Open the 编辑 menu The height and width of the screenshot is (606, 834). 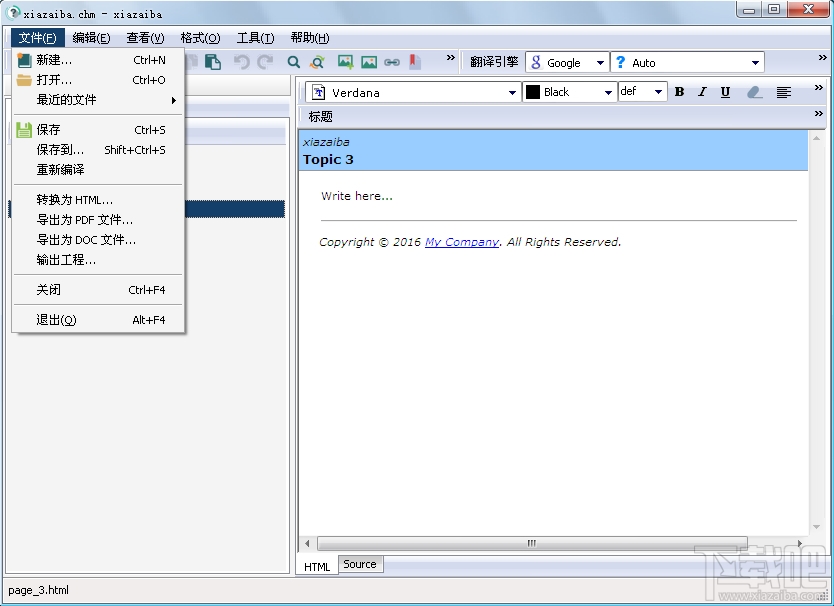point(92,37)
